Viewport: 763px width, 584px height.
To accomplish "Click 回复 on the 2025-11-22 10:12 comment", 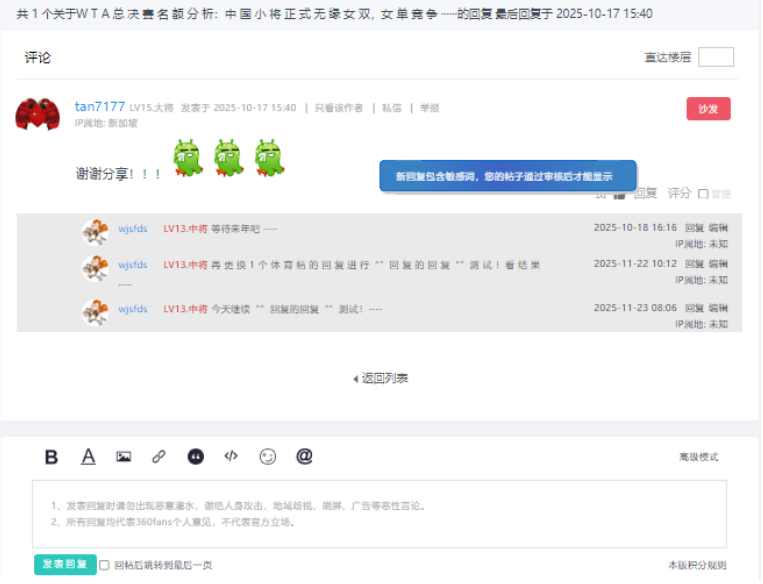I will pyautogui.click(x=694, y=264).
